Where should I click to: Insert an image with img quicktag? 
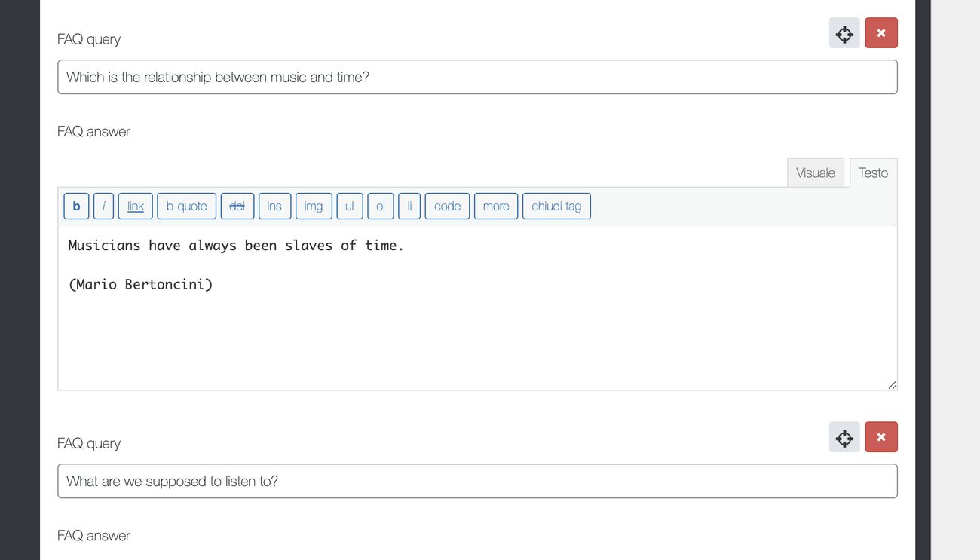click(314, 207)
